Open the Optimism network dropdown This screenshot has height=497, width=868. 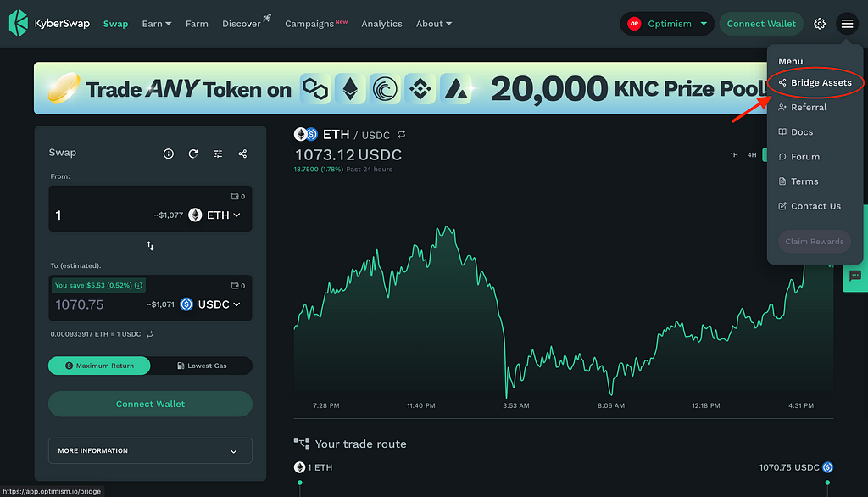click(667, 24)
